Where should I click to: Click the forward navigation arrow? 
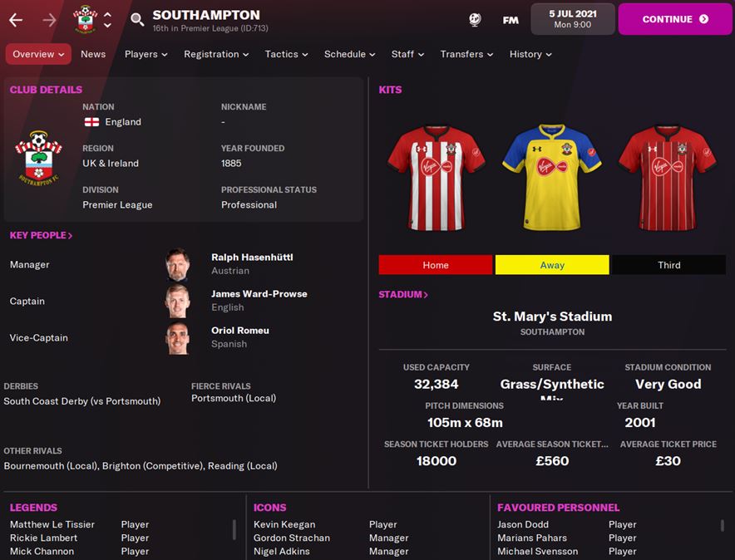coord(49,20)
